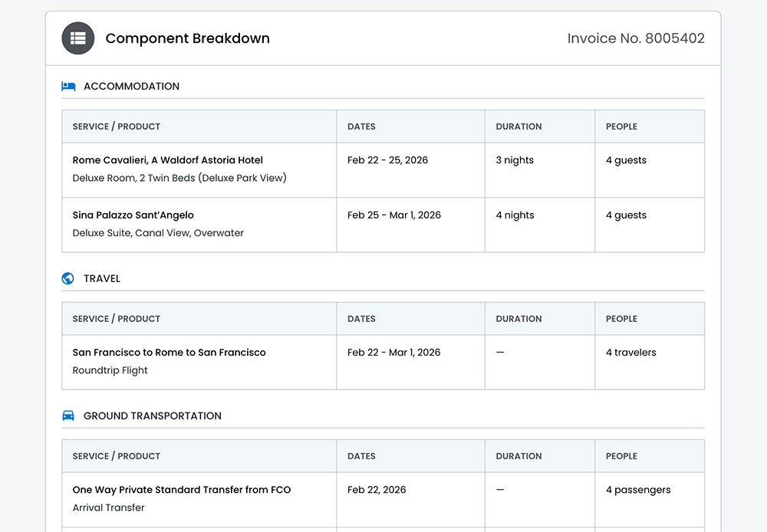
Task: Click the 4 nights duration cell
Action: click(x=515, y=215)
